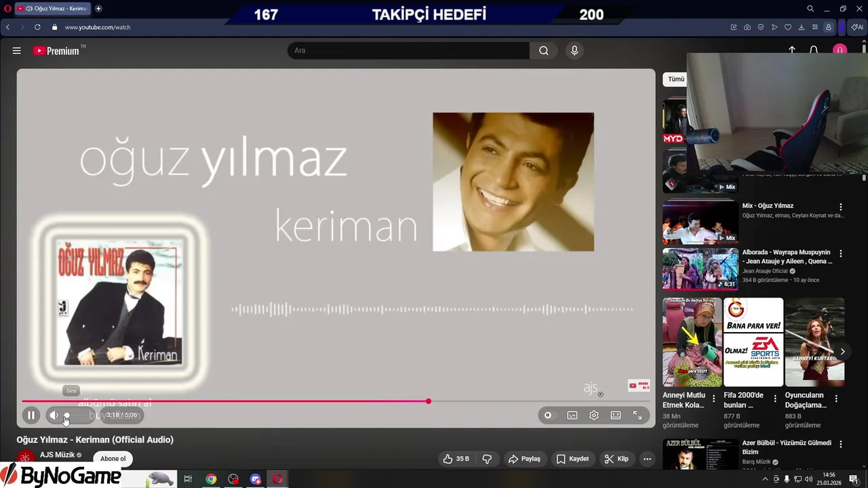Screen dimensions: 868x488
Task: Open player settings gear
Action: click(594, 415)
